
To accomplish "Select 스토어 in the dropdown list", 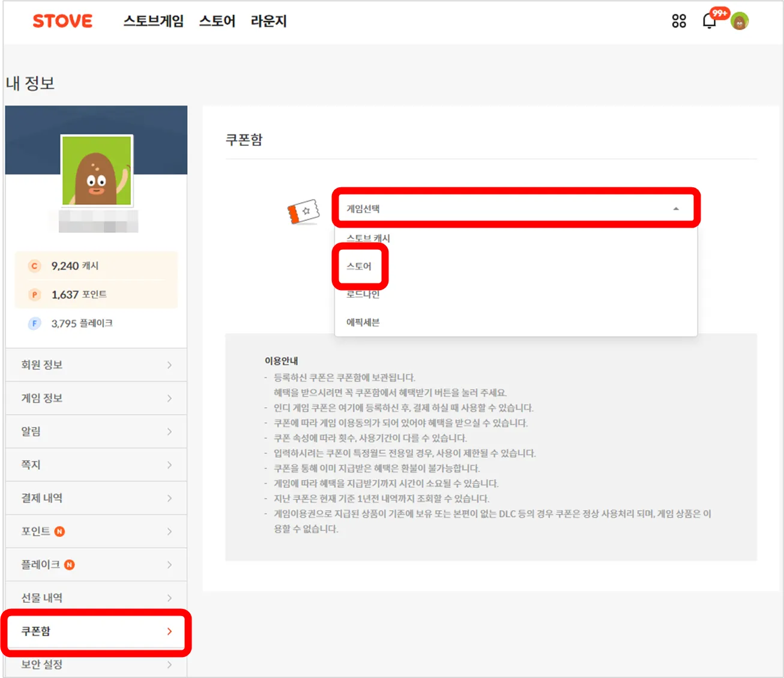I will (x=516, y=266).
